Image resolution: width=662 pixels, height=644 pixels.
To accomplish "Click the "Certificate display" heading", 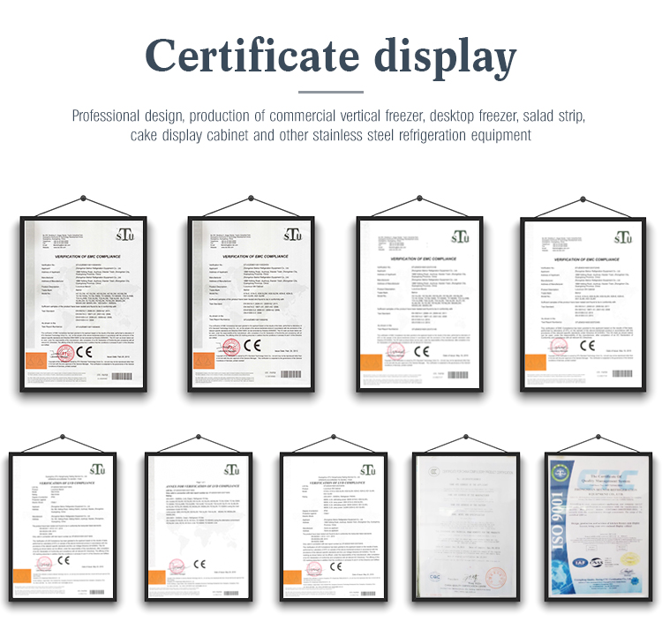I will pos(330,57).
